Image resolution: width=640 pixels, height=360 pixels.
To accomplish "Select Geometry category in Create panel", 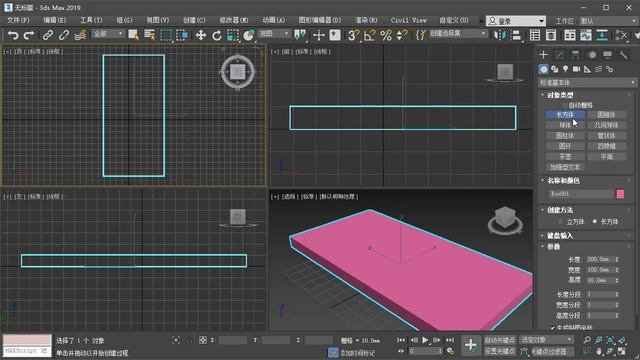I will click(x=543, y=69).
